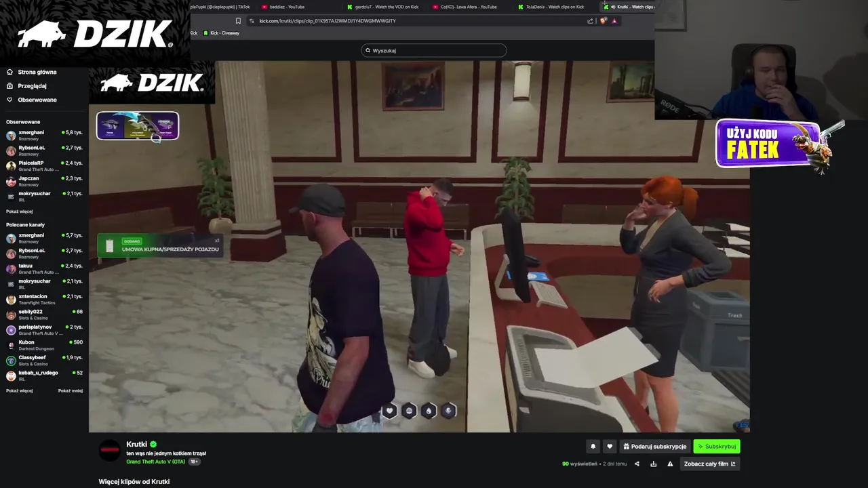
Task: Click the Subskrybuj button
Action: click(716, 447)
